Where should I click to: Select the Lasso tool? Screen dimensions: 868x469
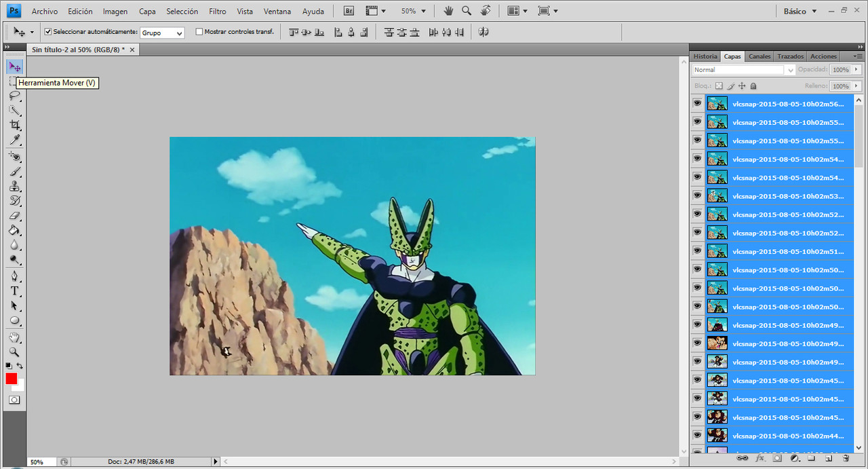click(x=14, y=96)
